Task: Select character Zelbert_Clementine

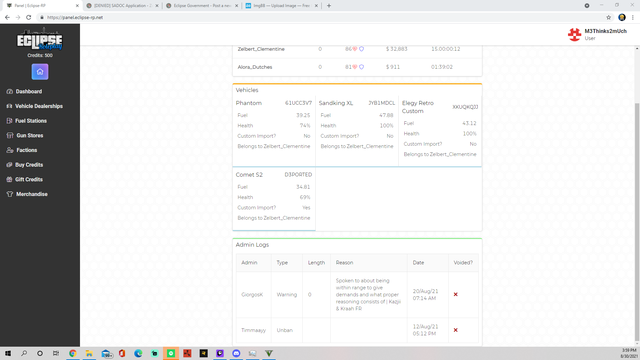Action: tap(261, 49)
